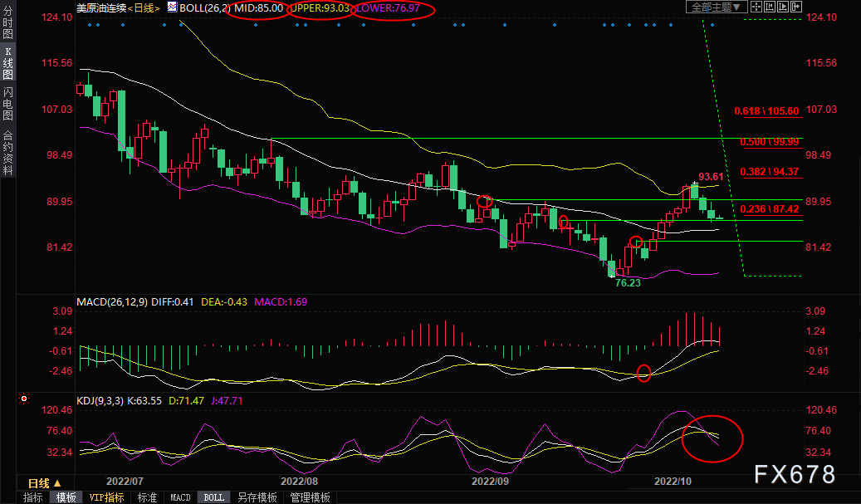The image size is (861, 504).
Task: Click 另存模板 to save template
Action: pos(257,497)
